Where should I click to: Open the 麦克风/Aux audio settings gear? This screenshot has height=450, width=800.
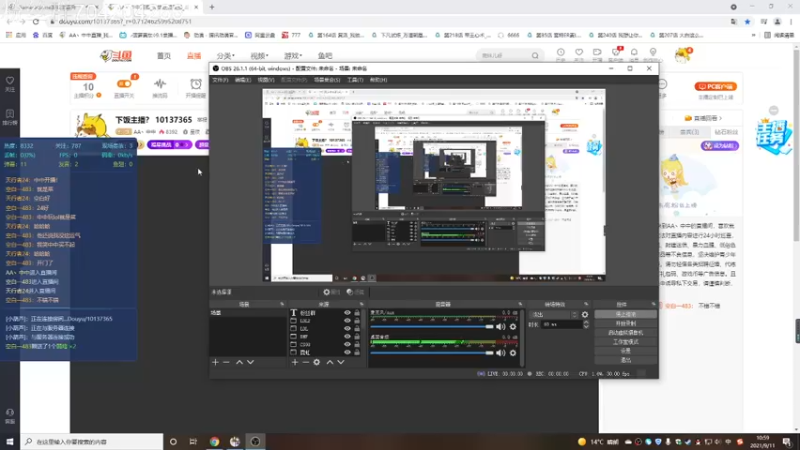(x=513, y=327)
